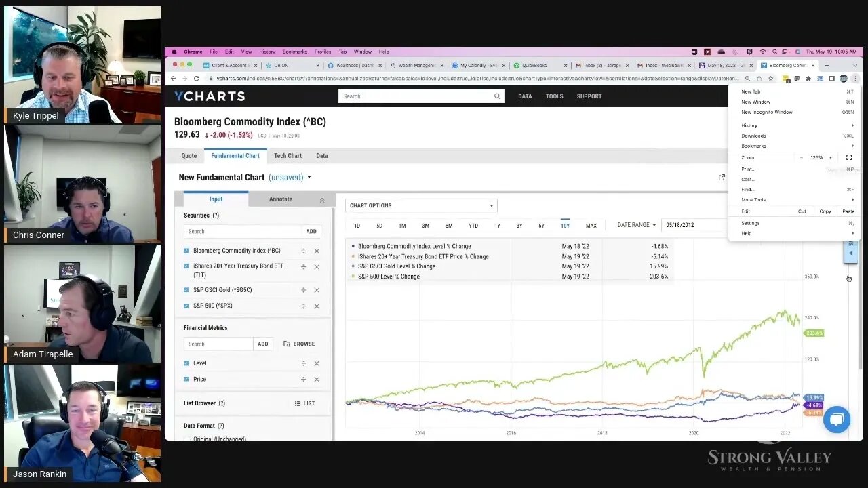Open the Bookmarks menu in Chrome menu bar
Viewport: 868px width, 488px height.
(x=295, y=52)
